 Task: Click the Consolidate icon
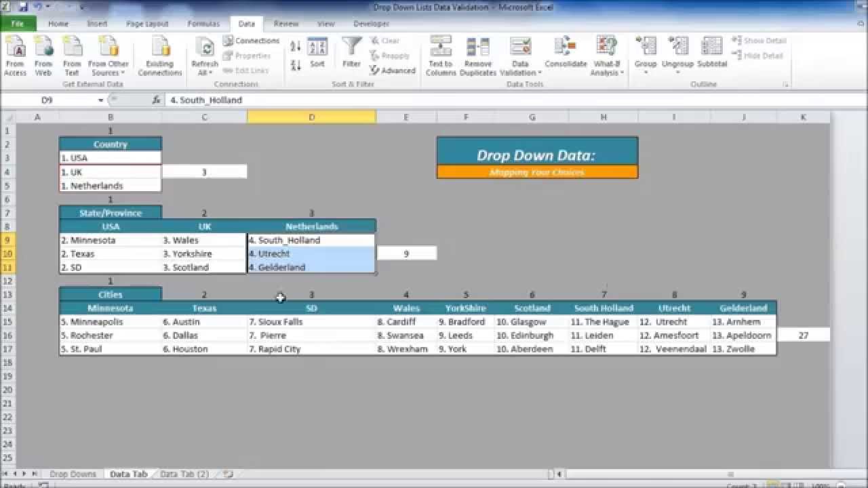(566, 53)
